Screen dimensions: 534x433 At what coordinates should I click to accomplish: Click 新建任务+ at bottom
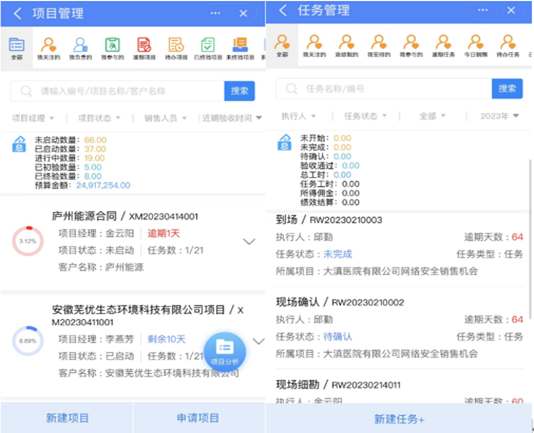[399, 419]
